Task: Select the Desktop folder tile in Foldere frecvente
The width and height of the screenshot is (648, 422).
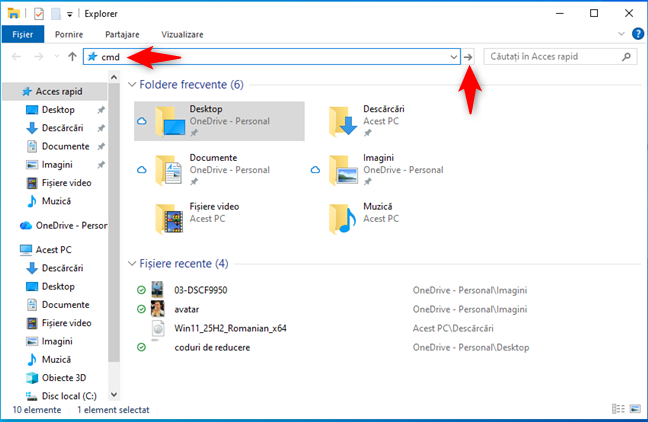Action: 219,121
